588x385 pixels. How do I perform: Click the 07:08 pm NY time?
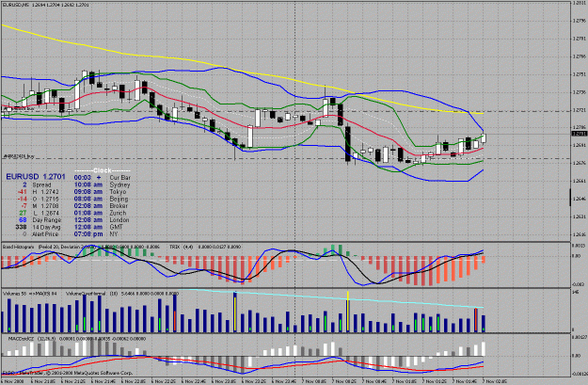tap(88, 234)
